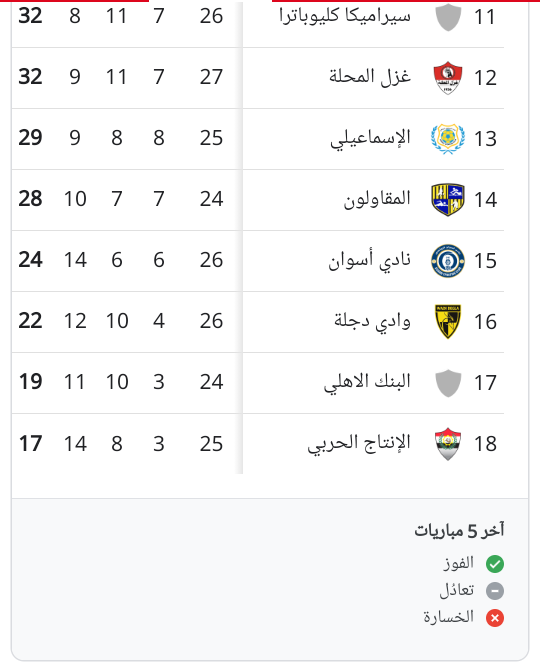Click the green win checkmark legend icon
540x666 pixels.
click(495, 564)
